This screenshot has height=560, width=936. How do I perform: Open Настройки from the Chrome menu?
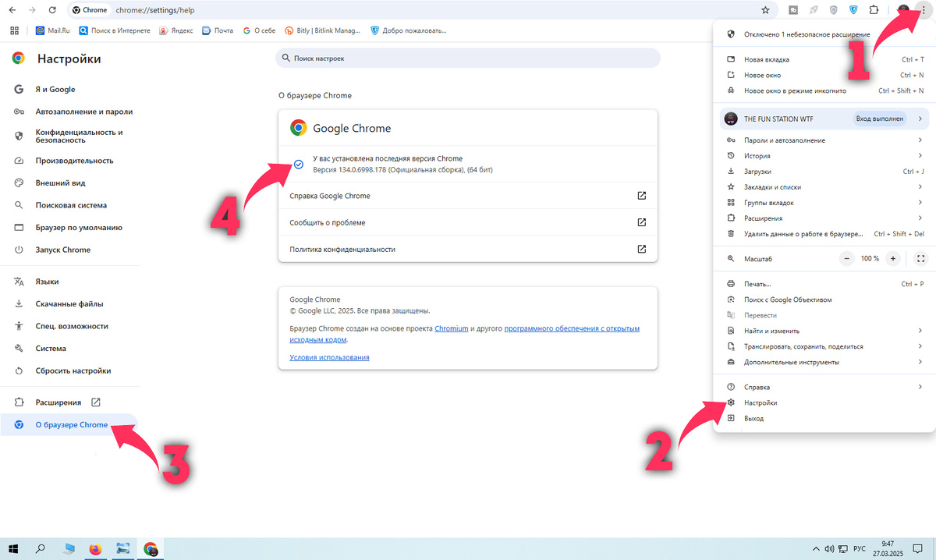click(x=824, y=402)
